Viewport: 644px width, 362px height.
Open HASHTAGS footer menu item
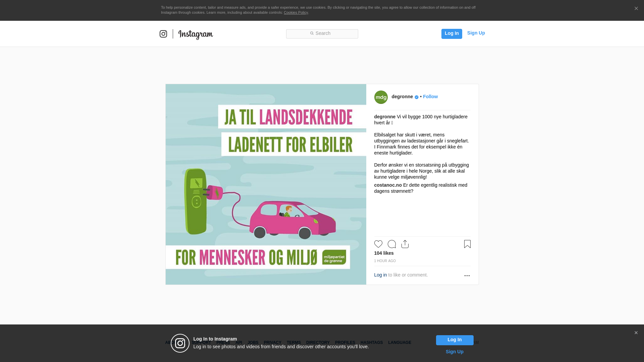pos(371,343)
